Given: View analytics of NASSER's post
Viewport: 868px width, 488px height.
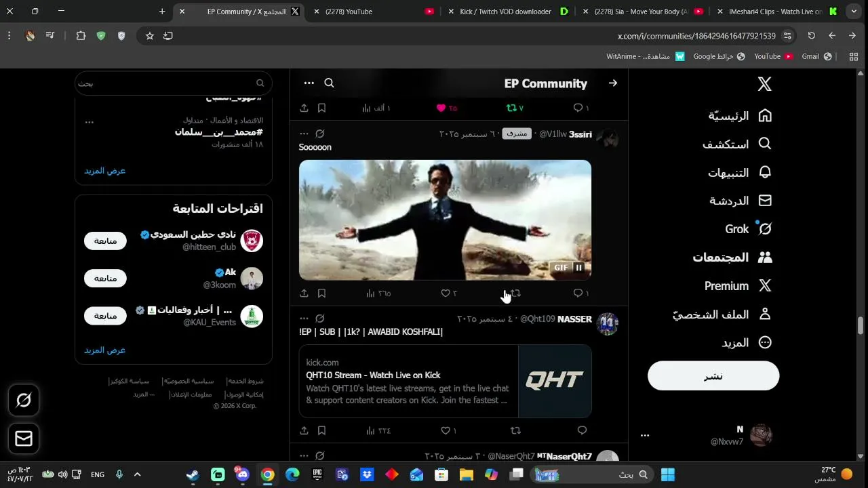Looking at the screenshot, I should click(x=378, y=430).
